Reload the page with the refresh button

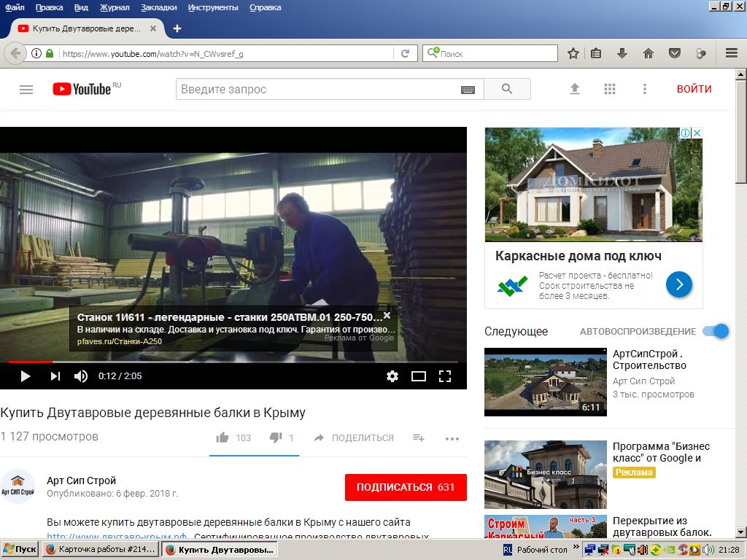click(x=406, y=53)
